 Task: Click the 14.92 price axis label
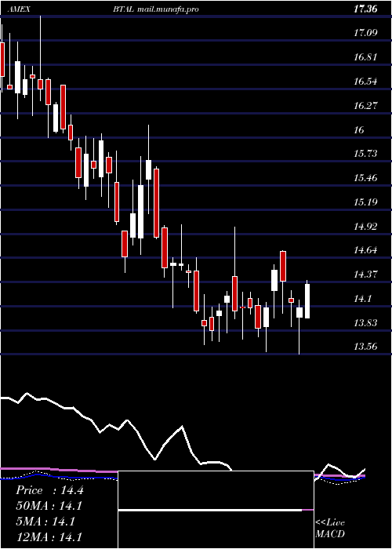[x=366, y=227]
